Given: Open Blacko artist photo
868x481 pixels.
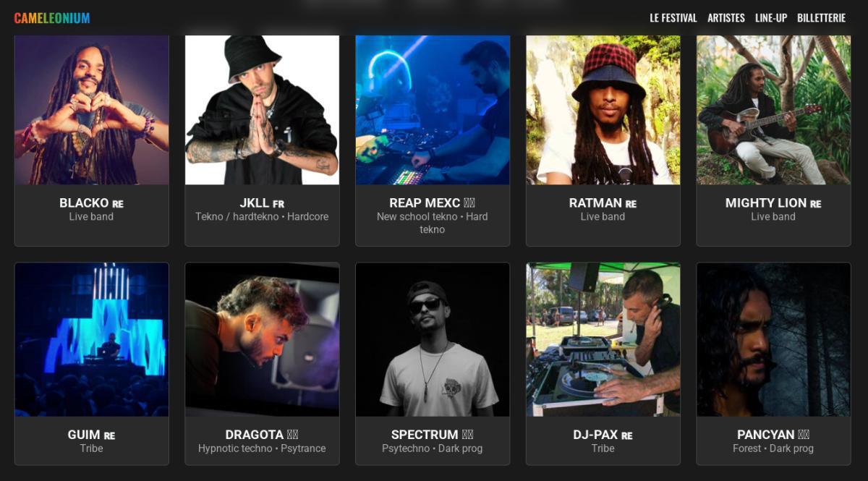Looking at the screenshot, I should tap(91, 110).
